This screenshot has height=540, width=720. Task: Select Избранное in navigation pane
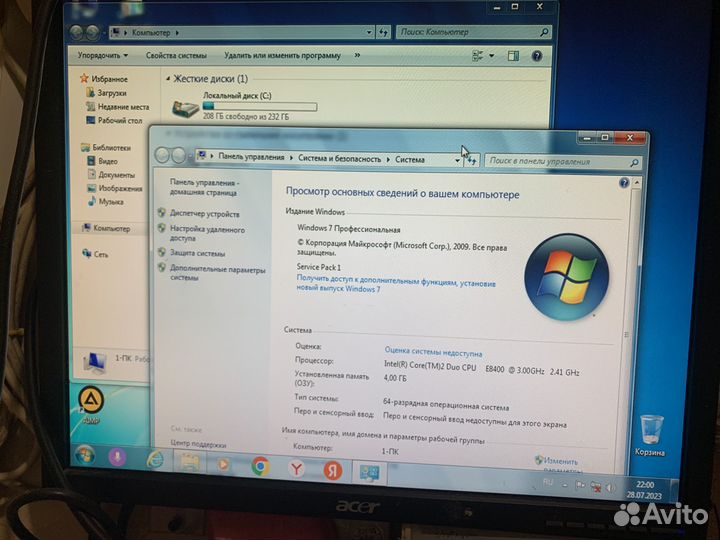click(109, 79)
